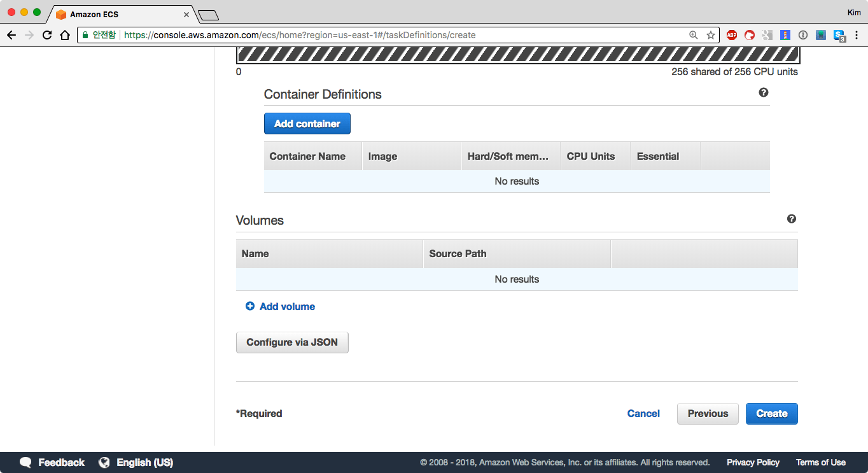Open help icon for Volumes section
868x473 pixels.
tap(792, 218)
